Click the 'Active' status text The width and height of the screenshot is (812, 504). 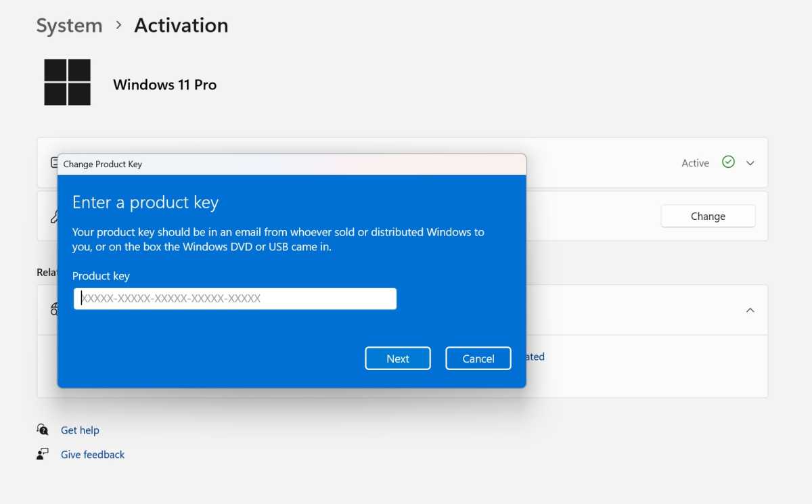pyautogui.click(x=695, y=163)
